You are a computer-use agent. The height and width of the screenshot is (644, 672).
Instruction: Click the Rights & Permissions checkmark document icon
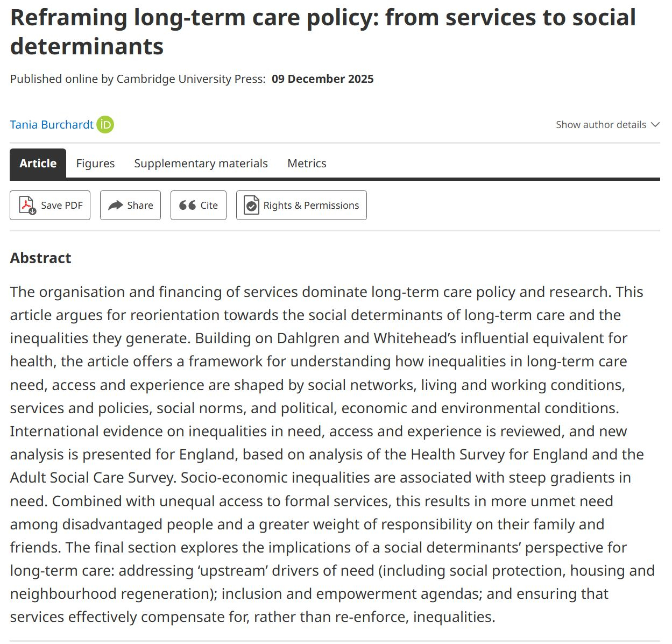(x=251, y=205)
